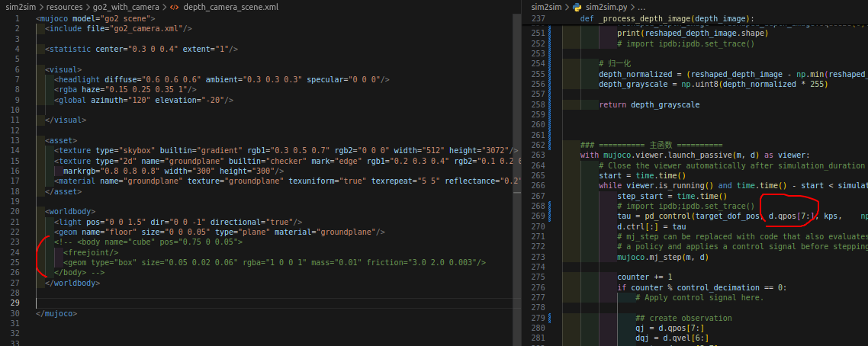Click the include file="go2_camera.xml" line
The width and height of the screenshot is (868, 346).
(118, 28)
